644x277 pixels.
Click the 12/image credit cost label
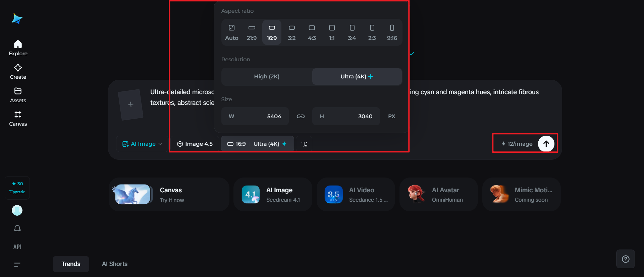[517, 144]
